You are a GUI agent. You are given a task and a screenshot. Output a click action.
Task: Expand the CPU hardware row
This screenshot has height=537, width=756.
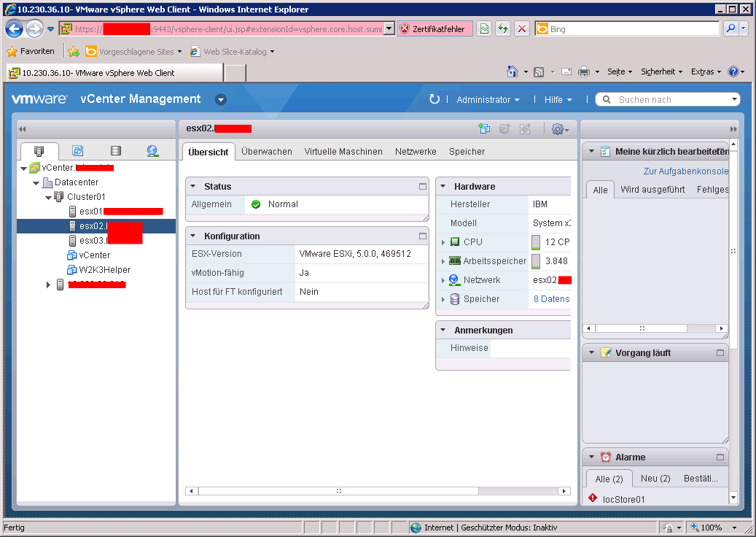[443, 242]
